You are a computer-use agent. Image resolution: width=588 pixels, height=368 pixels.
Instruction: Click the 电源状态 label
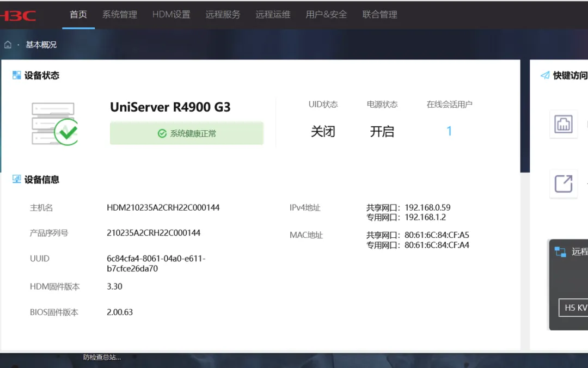[382, 105]
